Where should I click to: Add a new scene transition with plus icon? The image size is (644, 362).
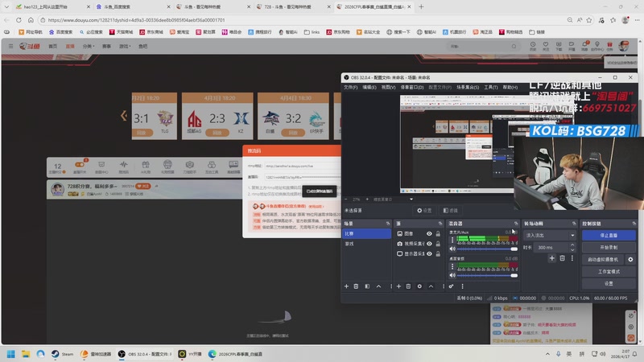552,258
